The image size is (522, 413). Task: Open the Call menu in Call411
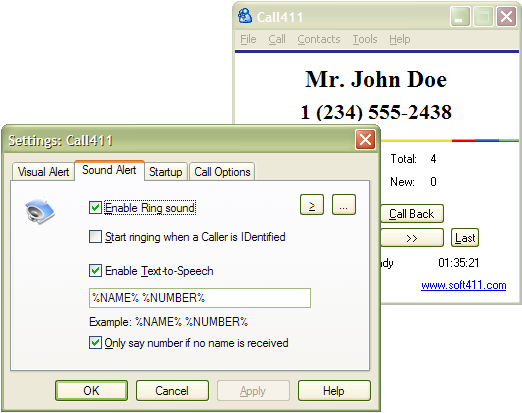[277, 39]
